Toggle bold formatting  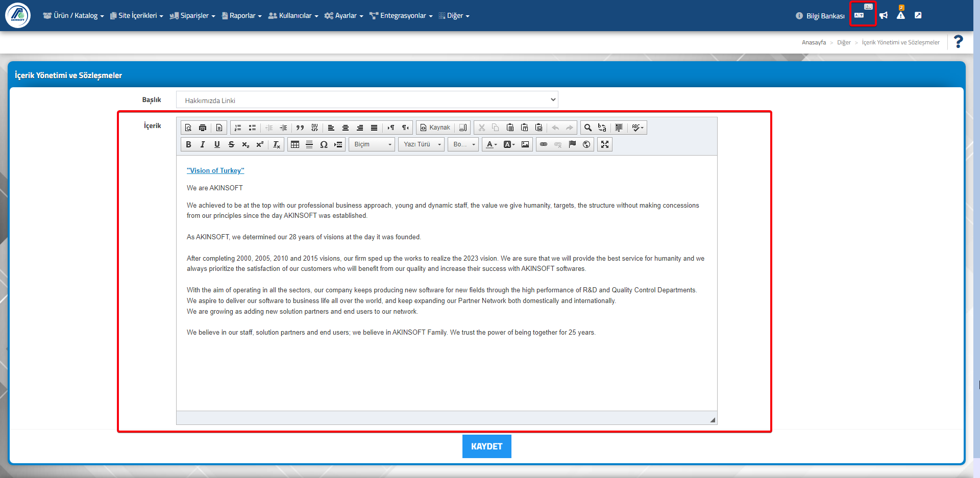coord(188,144)
